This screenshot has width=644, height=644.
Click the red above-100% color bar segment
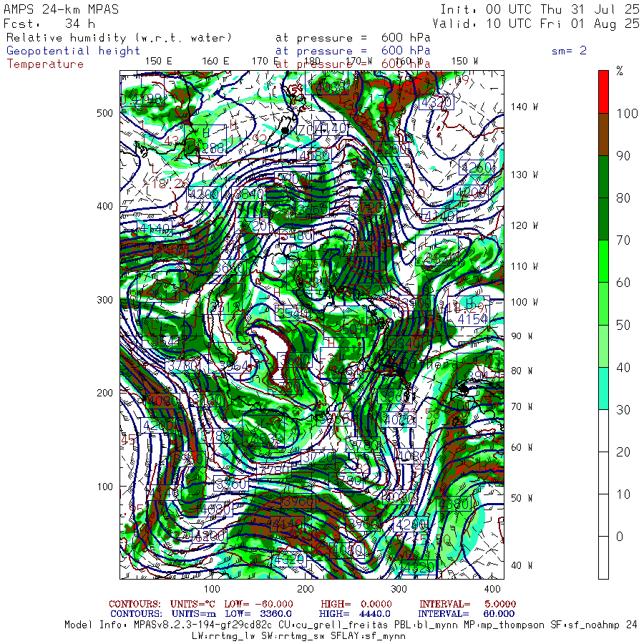pos(603,92)
